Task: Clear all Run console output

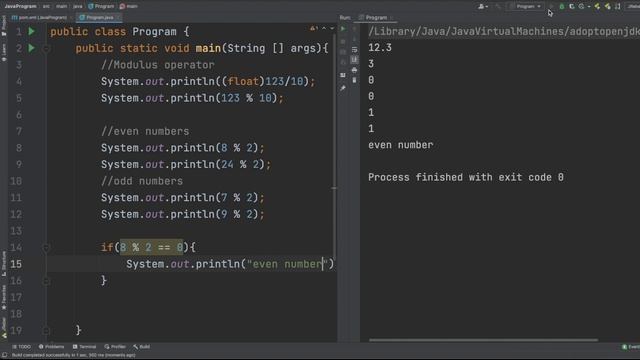Action: click(x=354, y=80)
